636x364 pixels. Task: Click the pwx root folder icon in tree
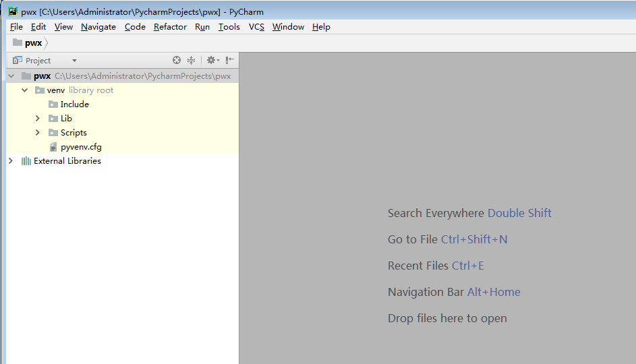coord(26,75)
